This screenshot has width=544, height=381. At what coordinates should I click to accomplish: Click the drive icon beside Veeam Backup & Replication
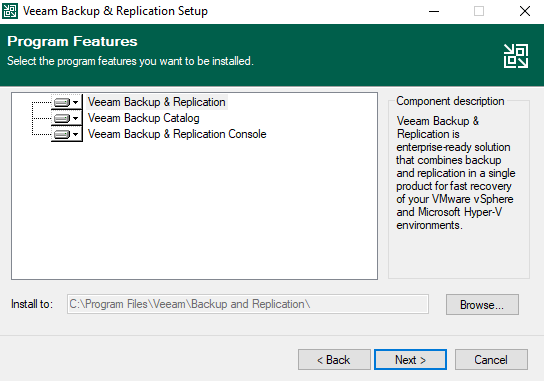coord(62,102)
